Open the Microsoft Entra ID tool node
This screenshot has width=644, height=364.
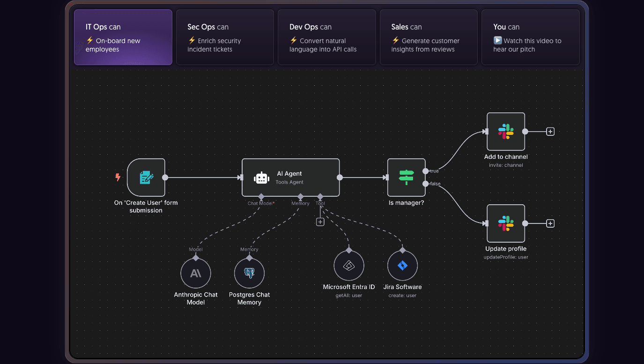coord(349,266)
